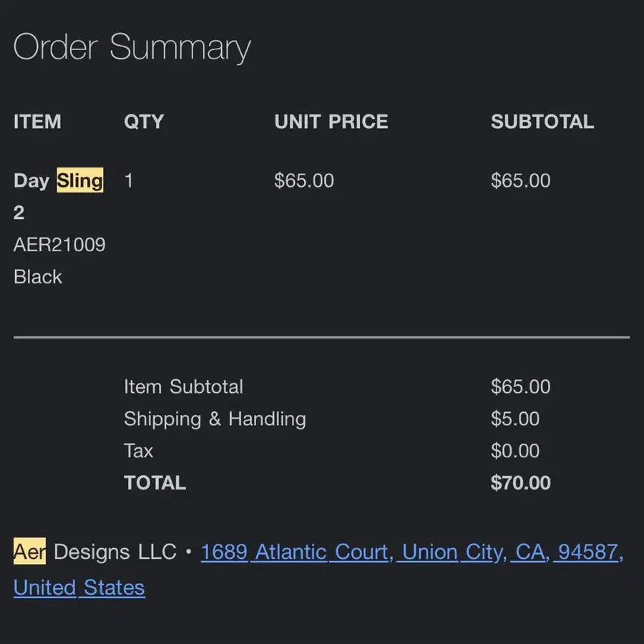Screen dimensions: 644x644
Task: Select the $70.00 total amount
Action: 521,483
